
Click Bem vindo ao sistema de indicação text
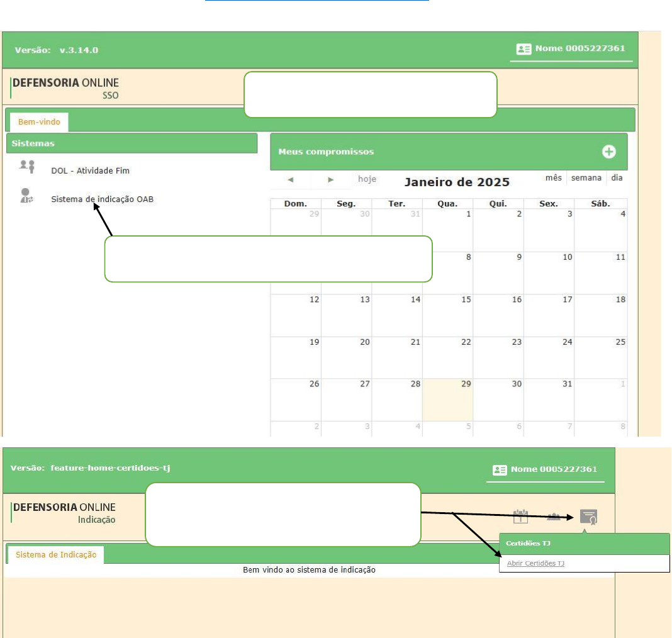tap(309, 570)
